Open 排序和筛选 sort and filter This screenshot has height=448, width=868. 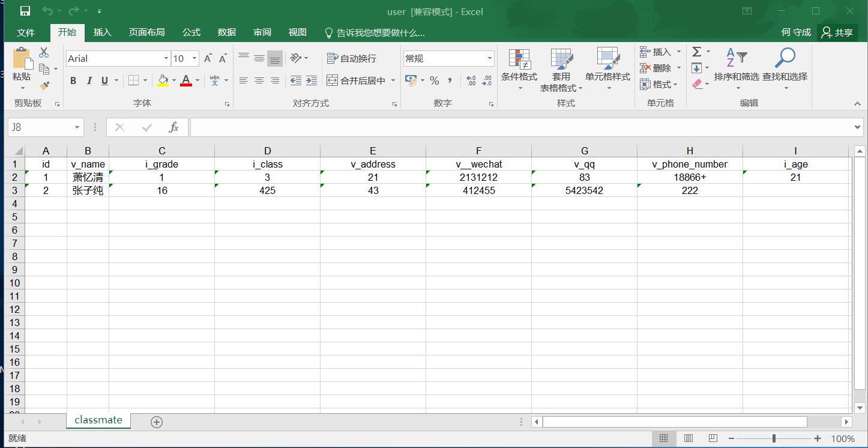737,70
